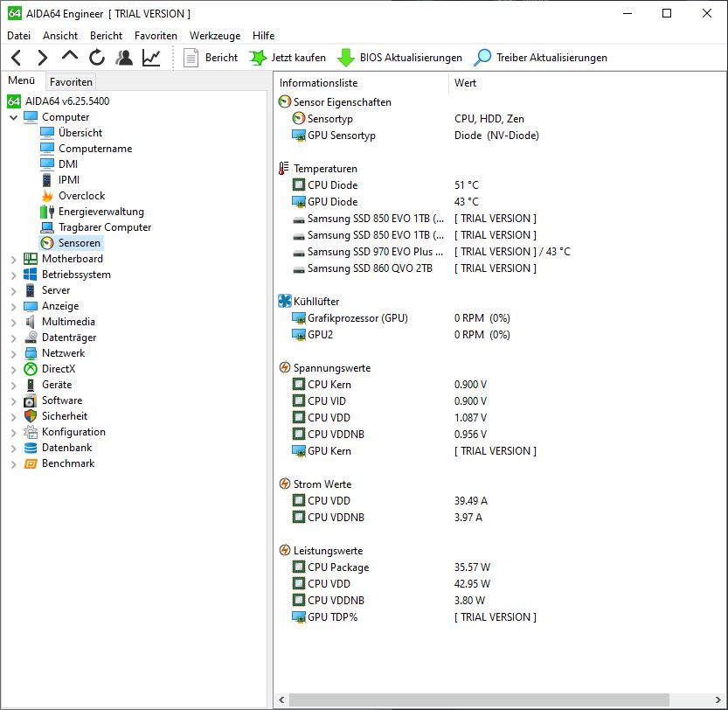The height and width of the screenshot is (710, 728).
Task: Expand the DirectX tree node
Action: click(x=13, y=369)
